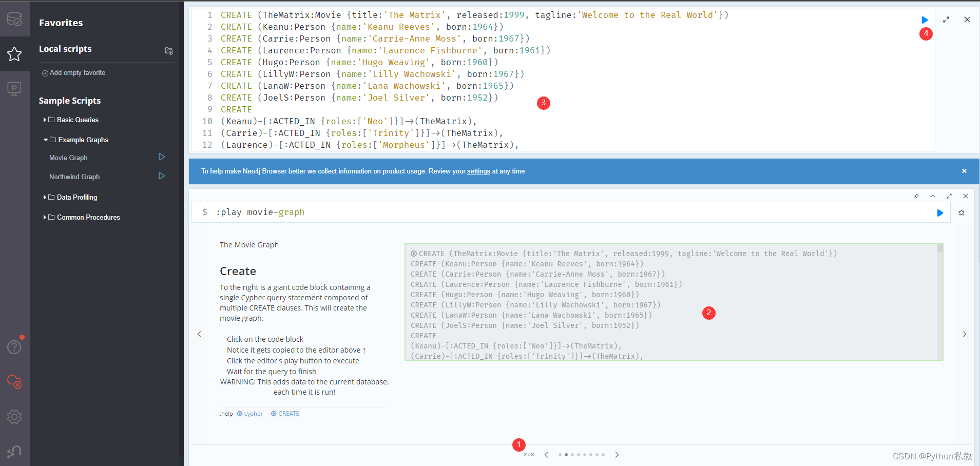Run the Northwind Graph sample script
This screenshot has height=466, width=980.
coord(162,176)
